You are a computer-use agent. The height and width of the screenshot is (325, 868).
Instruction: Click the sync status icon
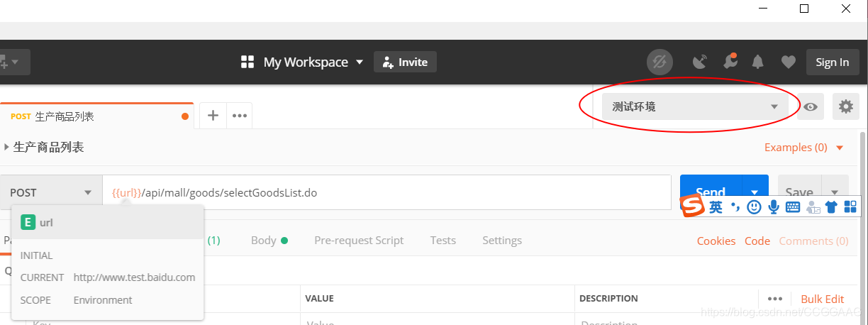click(x=660, y=62)
